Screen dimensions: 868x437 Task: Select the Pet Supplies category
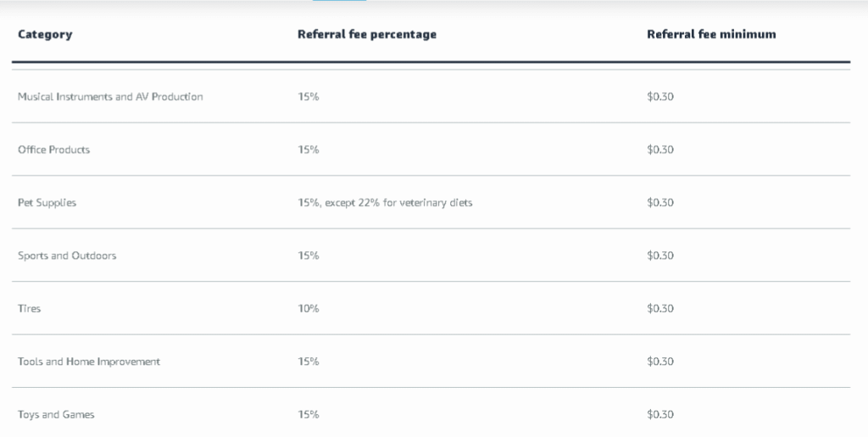click(47, 203)
